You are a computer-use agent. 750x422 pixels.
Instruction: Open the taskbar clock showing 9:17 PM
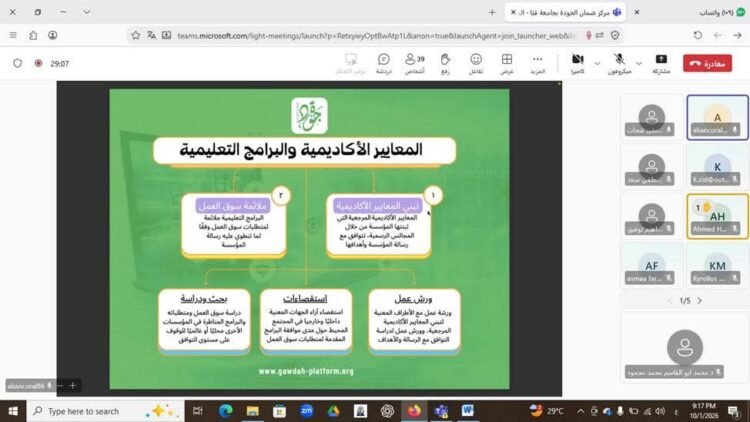tap(705, 411)
